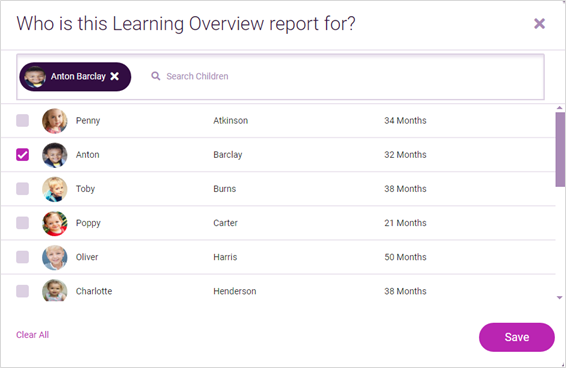566x368 pixels.
Task: Click Oliver Harris' avatar photo
Action: 55,257
